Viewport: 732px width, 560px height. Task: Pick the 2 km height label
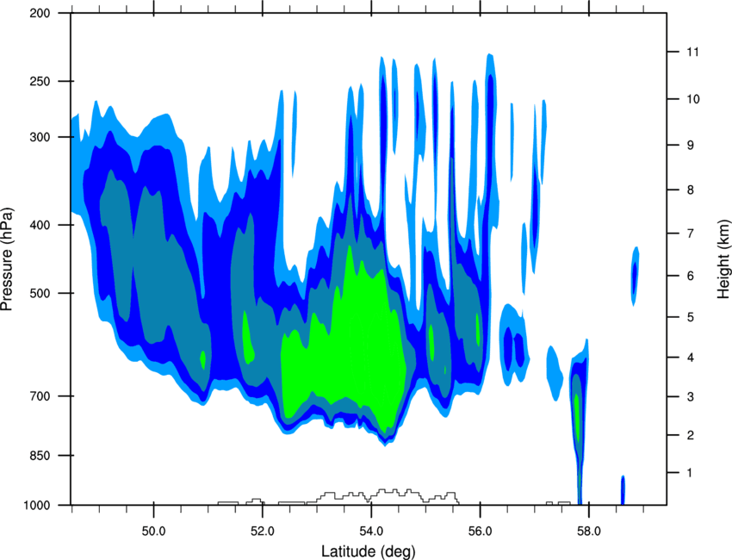(691, 435)
